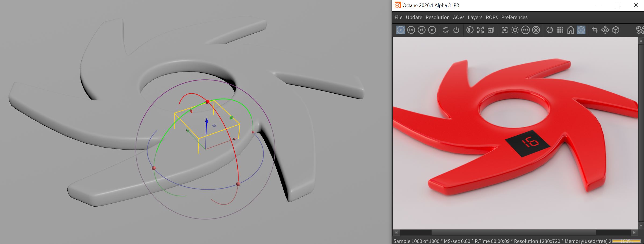The width and height of the screenshot is (644, 244).
Task: Click the nine-dot grid icon
Action: 560,30
